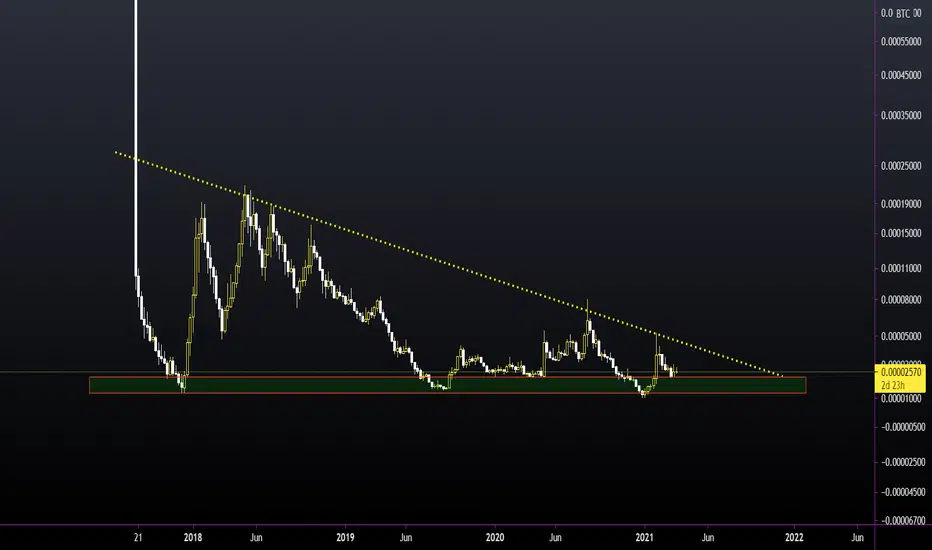The height and width of the screenshot is (550, 932).
Task: Click the tall white listing candle at chart start
Action: pos(136,137)
